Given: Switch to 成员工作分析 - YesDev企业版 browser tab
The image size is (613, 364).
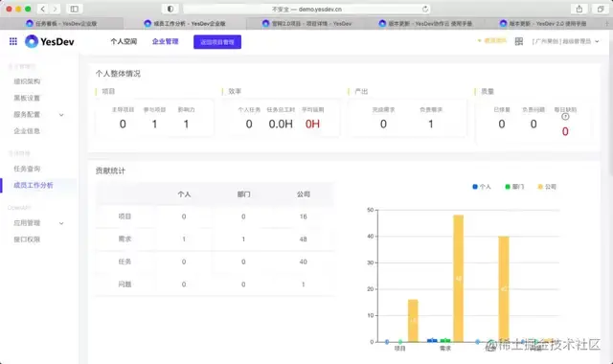Looking at the screenshot, I should [x=185, y=23].
